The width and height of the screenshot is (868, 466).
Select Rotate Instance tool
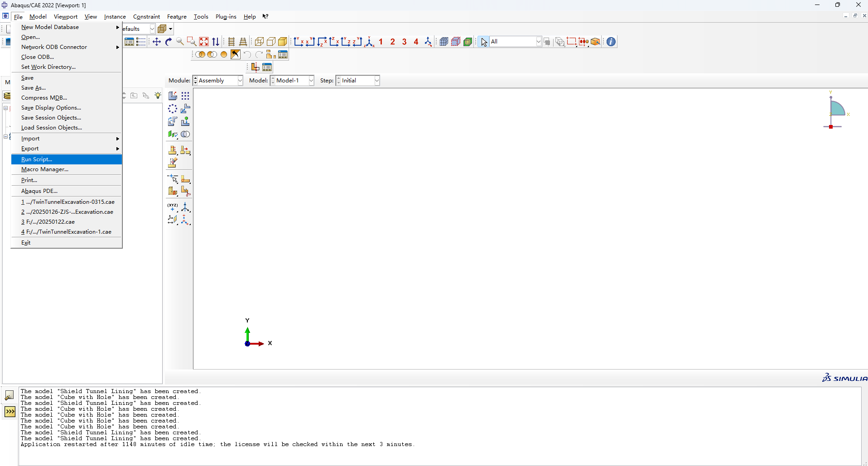pos(173,121)
